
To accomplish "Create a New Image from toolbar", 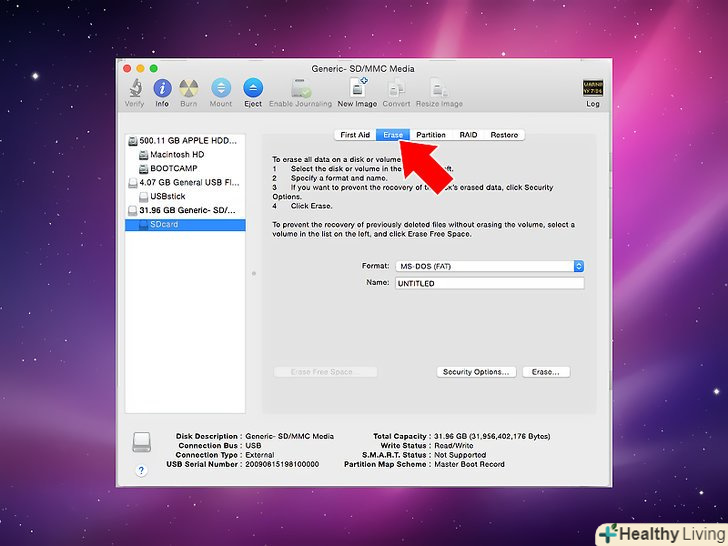I will (358, 87).
